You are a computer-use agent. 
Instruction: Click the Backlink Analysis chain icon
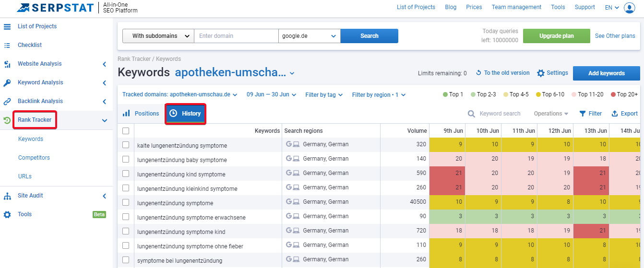click(x=7, y=101)
